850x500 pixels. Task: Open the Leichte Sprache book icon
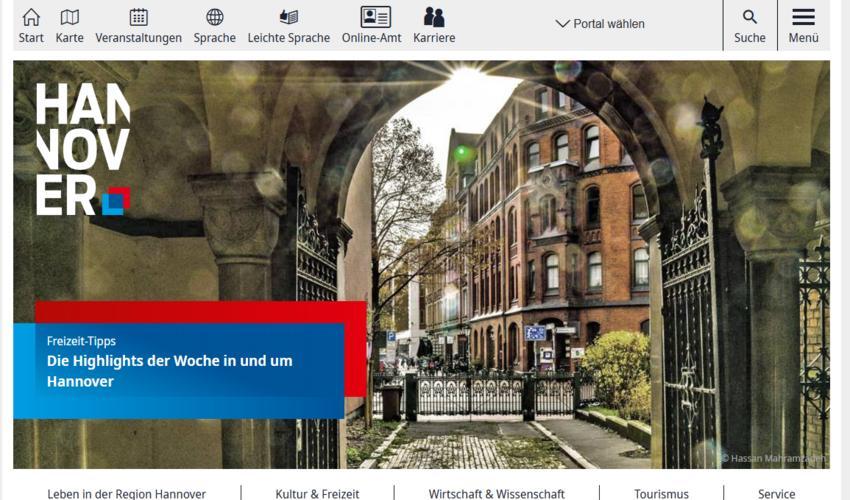[x=288, y=17]
